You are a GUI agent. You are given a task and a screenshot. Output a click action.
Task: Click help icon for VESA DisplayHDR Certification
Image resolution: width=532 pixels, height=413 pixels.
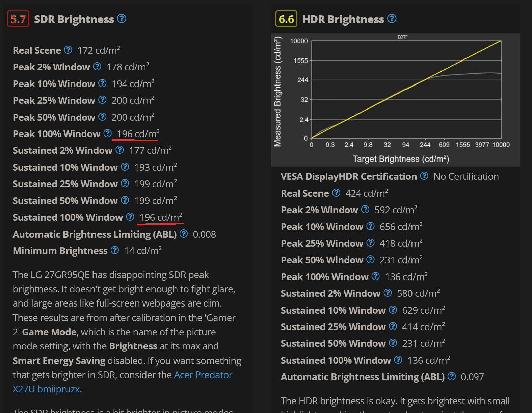(424, 176)
